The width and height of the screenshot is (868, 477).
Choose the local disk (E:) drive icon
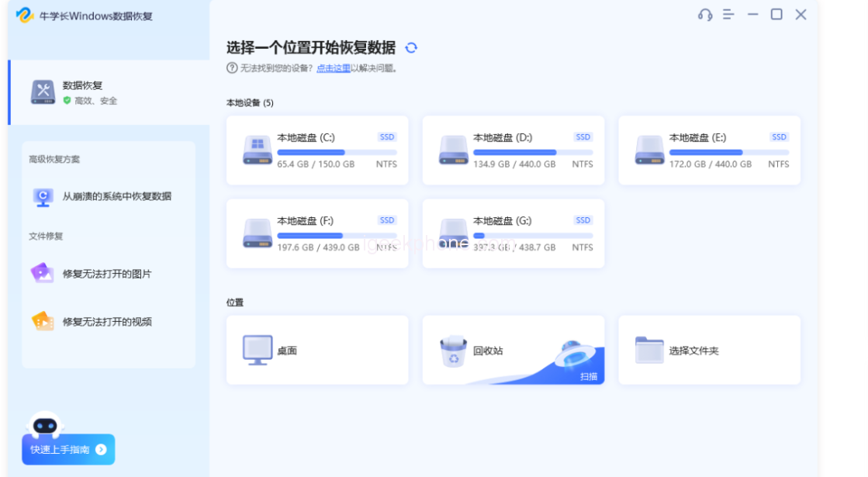(x=650, y=150)
